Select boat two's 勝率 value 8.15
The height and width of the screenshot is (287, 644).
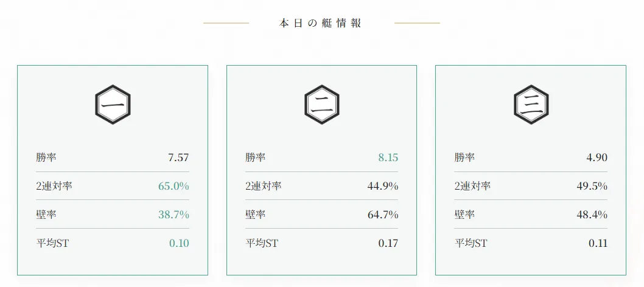(388, 157)
